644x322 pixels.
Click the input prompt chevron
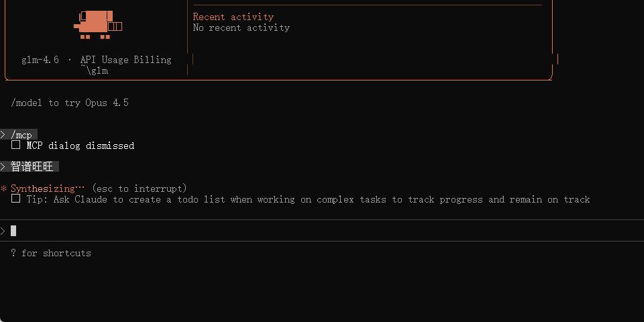[3, 231]
